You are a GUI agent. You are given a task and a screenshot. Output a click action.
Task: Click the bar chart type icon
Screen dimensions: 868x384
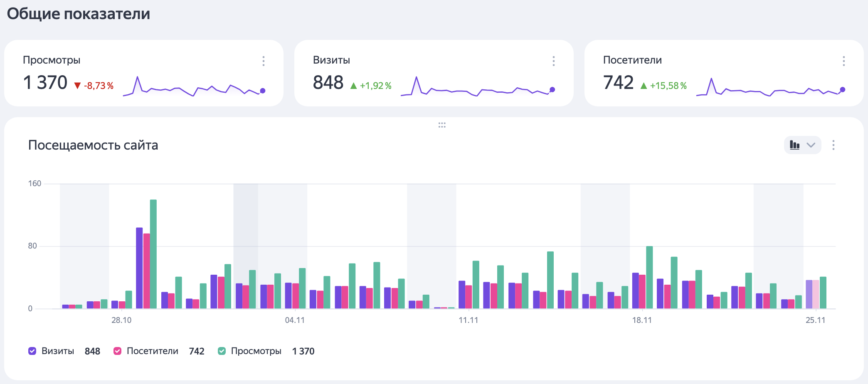pyautogui.click(x=794, y=145)
